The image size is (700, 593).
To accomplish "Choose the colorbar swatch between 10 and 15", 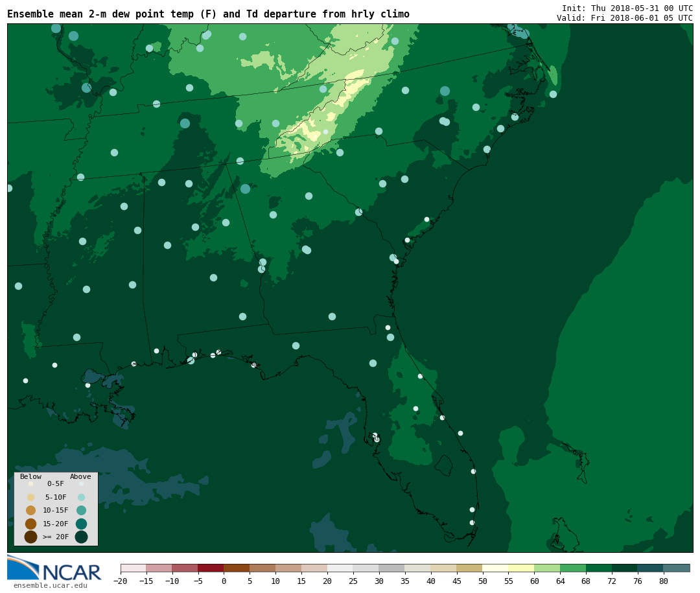I will coord(288,568).
